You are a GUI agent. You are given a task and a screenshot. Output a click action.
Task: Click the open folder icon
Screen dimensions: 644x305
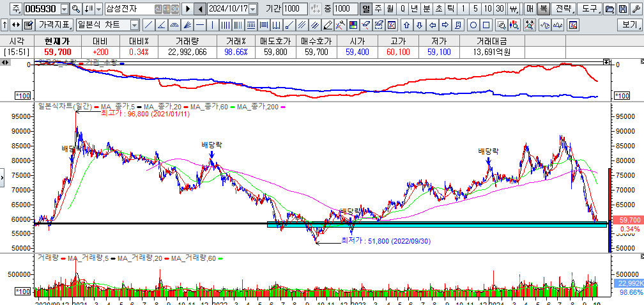click(x=609, y=9)
